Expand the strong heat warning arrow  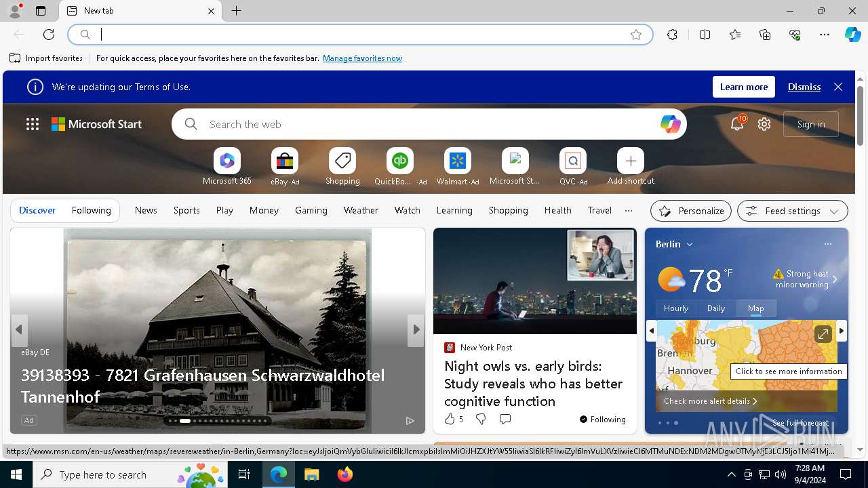[835, 279]
